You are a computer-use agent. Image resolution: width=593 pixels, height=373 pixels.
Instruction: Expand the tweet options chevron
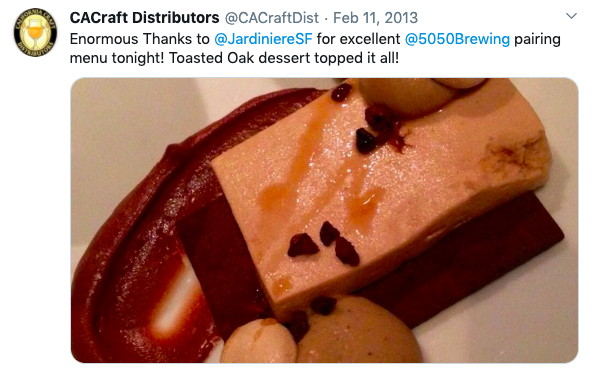click(x=571, y=16)
